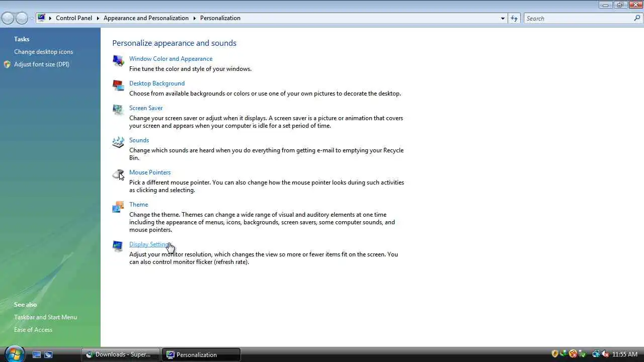Expand arrow after Appearance and Personalization breadcrumb

pos(194,18)
